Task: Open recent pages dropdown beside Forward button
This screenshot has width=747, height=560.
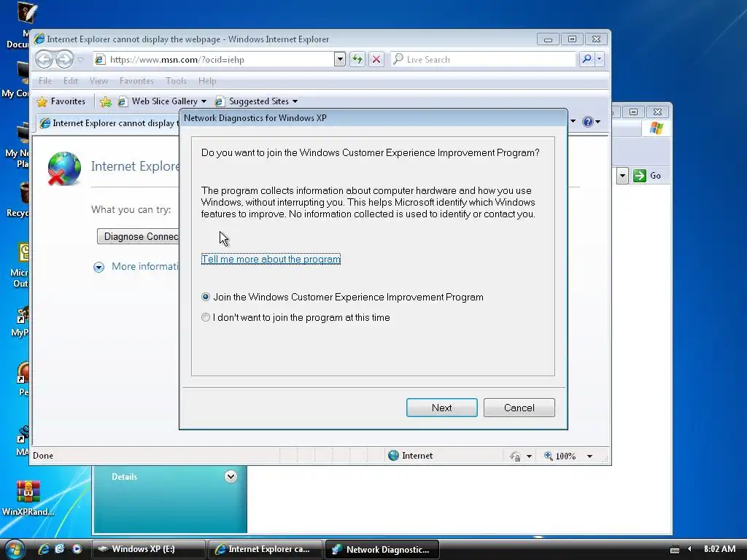Action: pyautogui.click(x=80, y=60)
